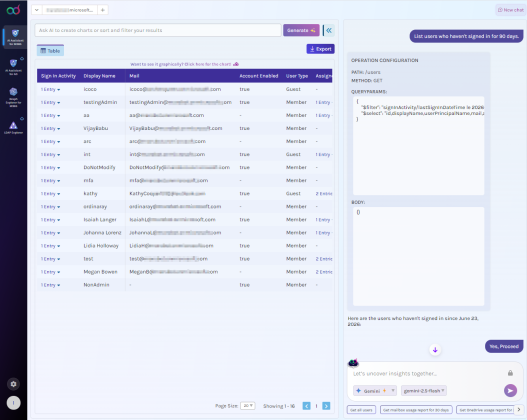Open LDAP Explorer in sidebar

(x=13, y=128)
